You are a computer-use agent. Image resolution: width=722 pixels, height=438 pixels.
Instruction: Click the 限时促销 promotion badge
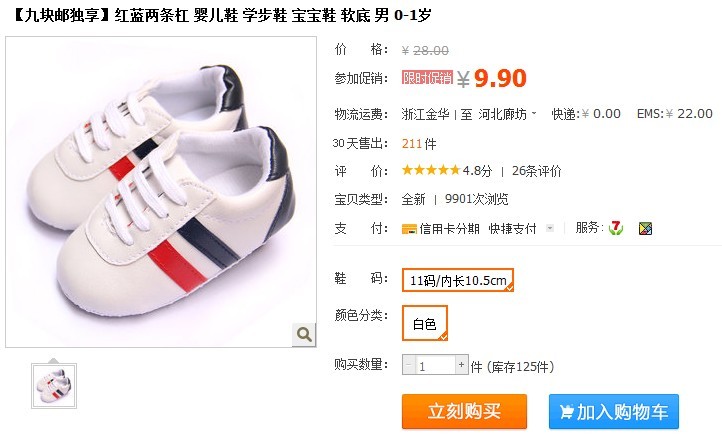427,77
